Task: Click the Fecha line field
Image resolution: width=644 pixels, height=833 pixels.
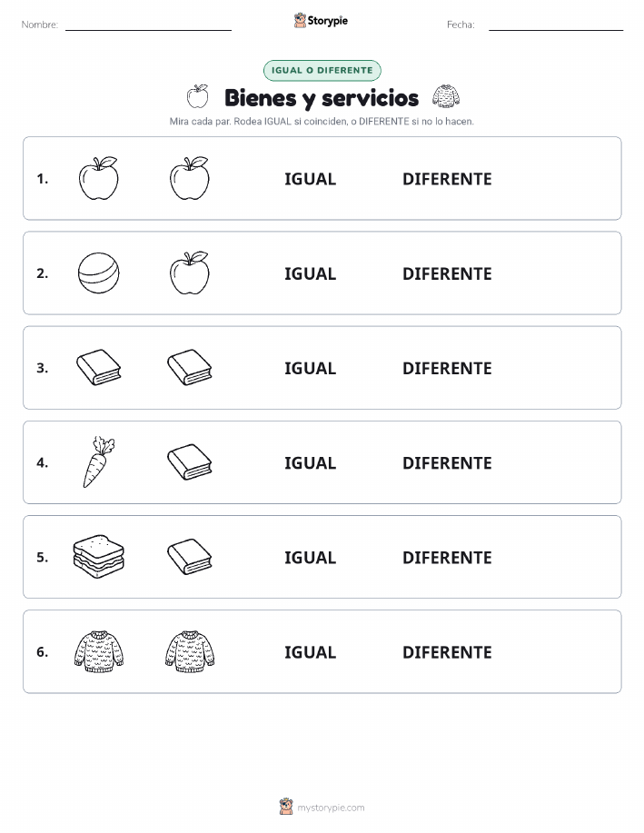Action: [556, 25]
